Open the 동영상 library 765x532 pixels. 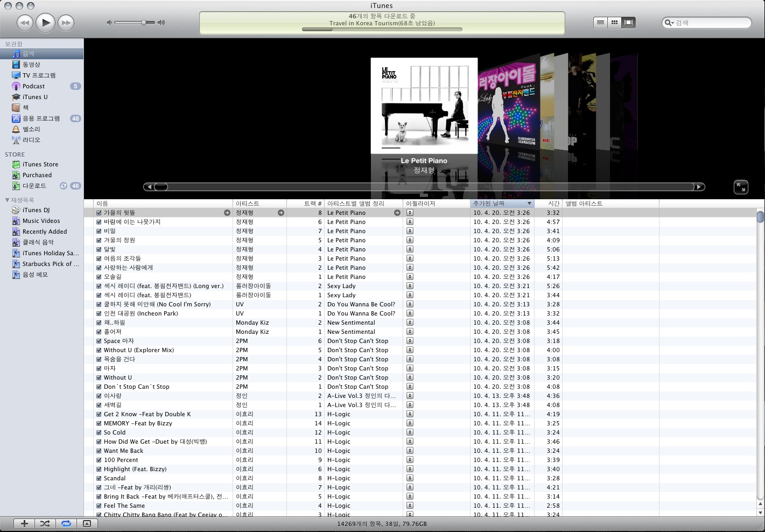[x=42, y=65]
